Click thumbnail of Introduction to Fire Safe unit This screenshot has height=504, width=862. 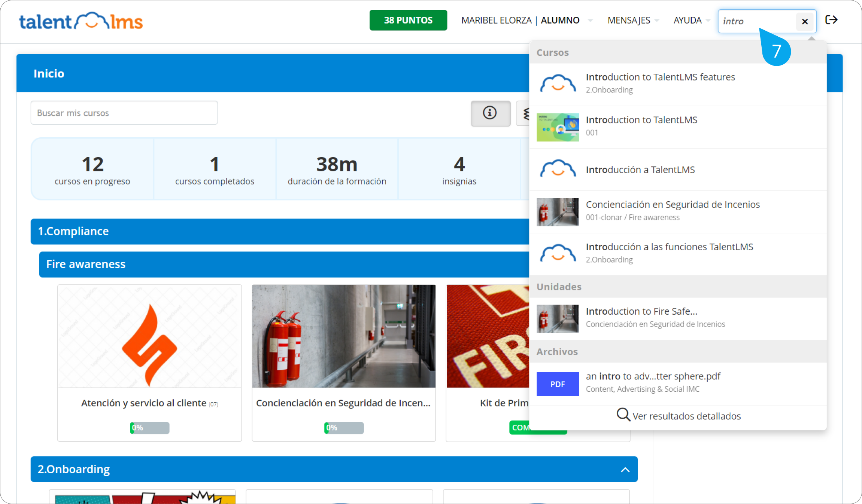tap(558, 318)
